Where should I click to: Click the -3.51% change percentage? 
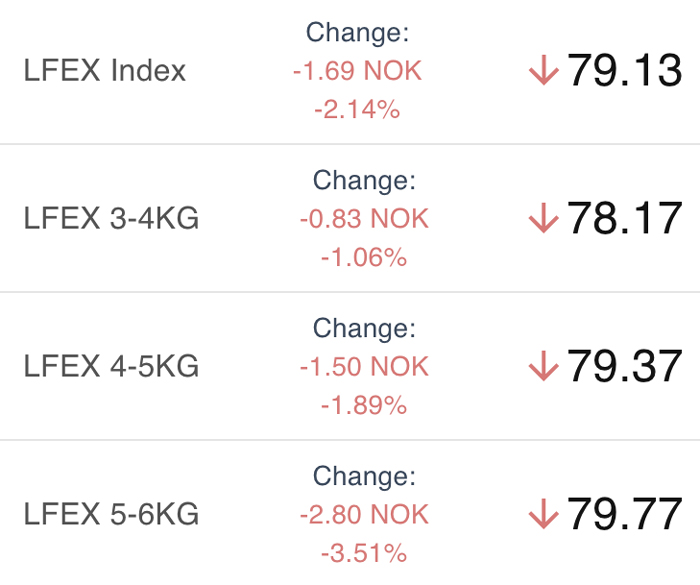pyautogui.click(x=364, y=553)
